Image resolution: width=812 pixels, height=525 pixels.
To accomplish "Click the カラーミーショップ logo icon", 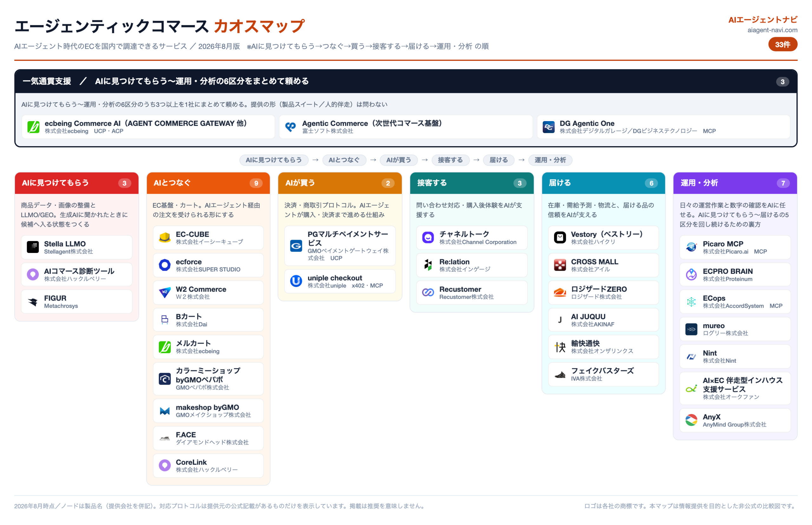I will click(x=165, y=379).
